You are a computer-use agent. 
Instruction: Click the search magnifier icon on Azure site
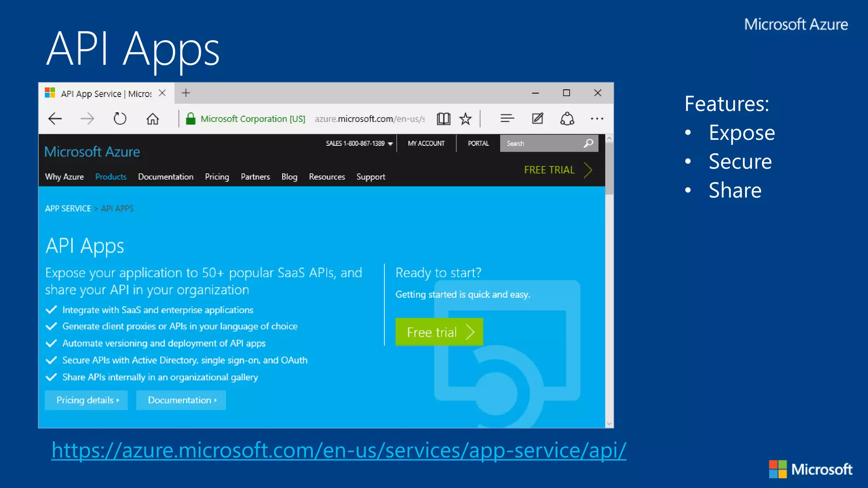588,143
